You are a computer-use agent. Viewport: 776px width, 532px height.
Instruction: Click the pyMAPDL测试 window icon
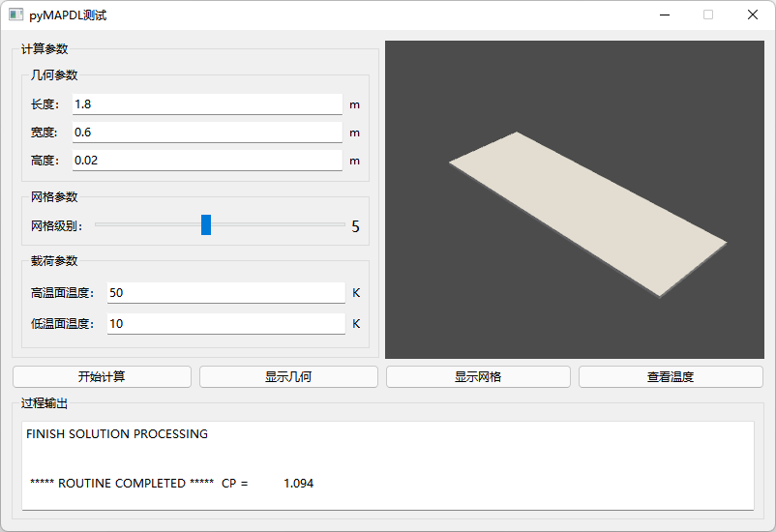tap(15, 15)
